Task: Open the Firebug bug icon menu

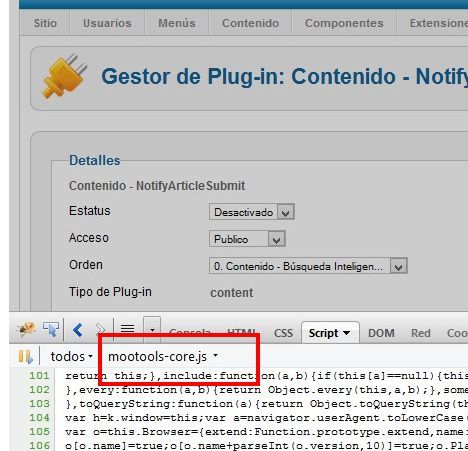Action: [x=26, y=329]
